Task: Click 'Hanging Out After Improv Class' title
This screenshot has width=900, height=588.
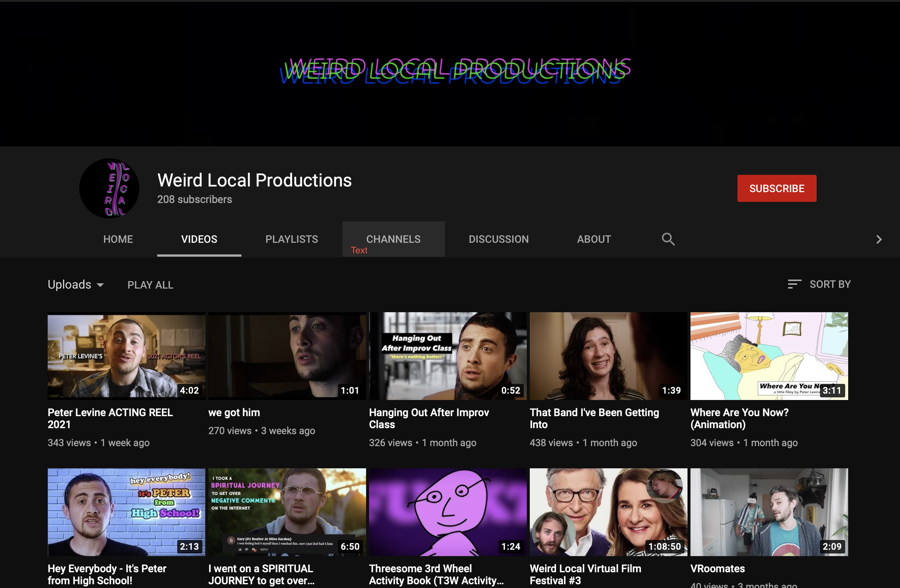Action: point(429,418)
